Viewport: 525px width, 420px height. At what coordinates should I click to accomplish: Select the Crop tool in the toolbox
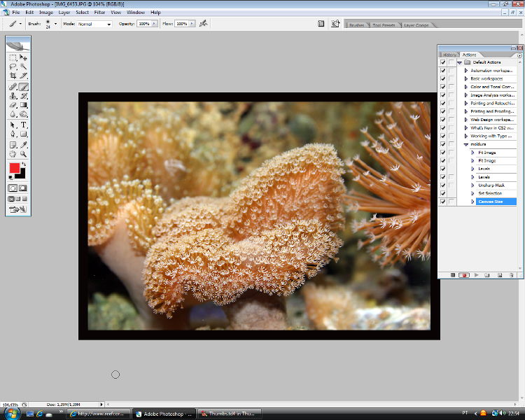13,76
